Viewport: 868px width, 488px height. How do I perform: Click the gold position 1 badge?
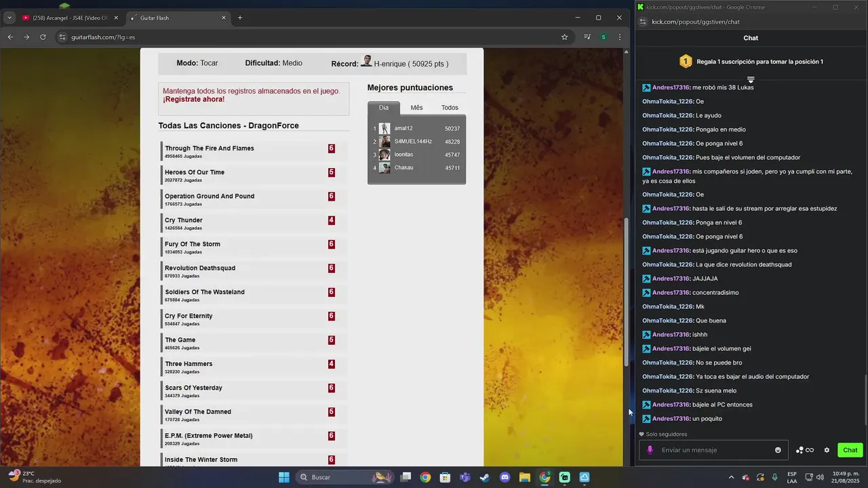coord(686,62)
